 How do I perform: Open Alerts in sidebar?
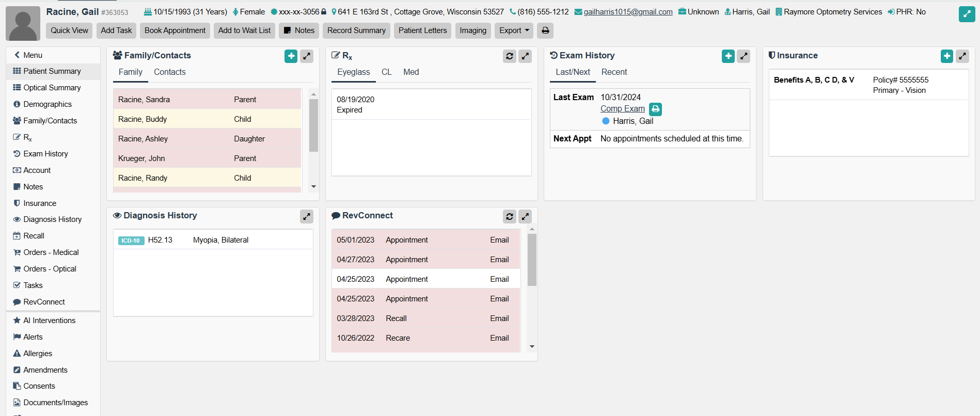pyautogui.click(x=53, y=337)
